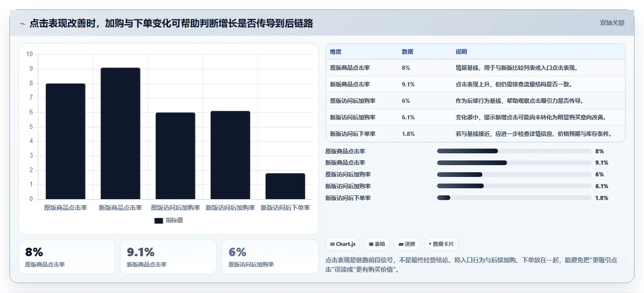
Task: Select table cell 新版访问后下单率
Action: 352,134
